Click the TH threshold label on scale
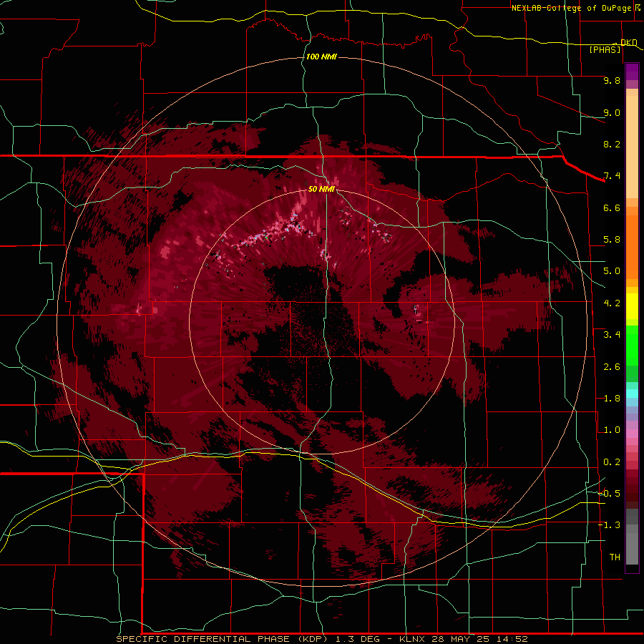Screen dimensions: 644x644 pyautogui.click(x=615, y=557)
